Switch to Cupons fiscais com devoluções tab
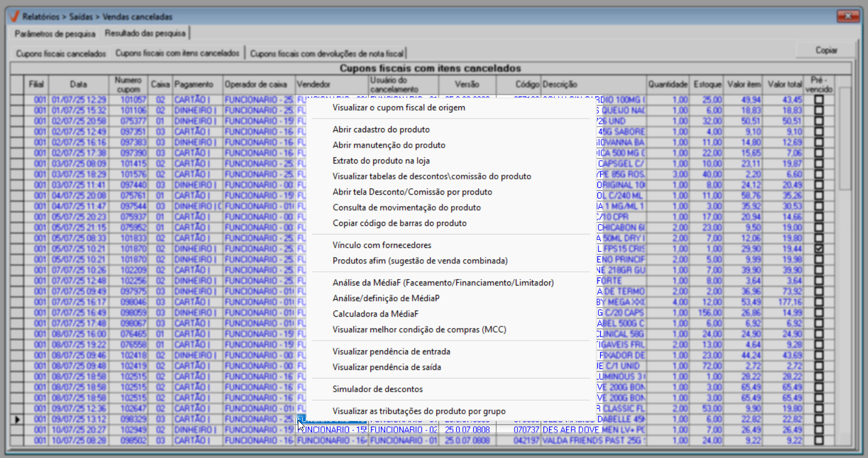Viewport: 868px width, 458px height. pos(327,54)
